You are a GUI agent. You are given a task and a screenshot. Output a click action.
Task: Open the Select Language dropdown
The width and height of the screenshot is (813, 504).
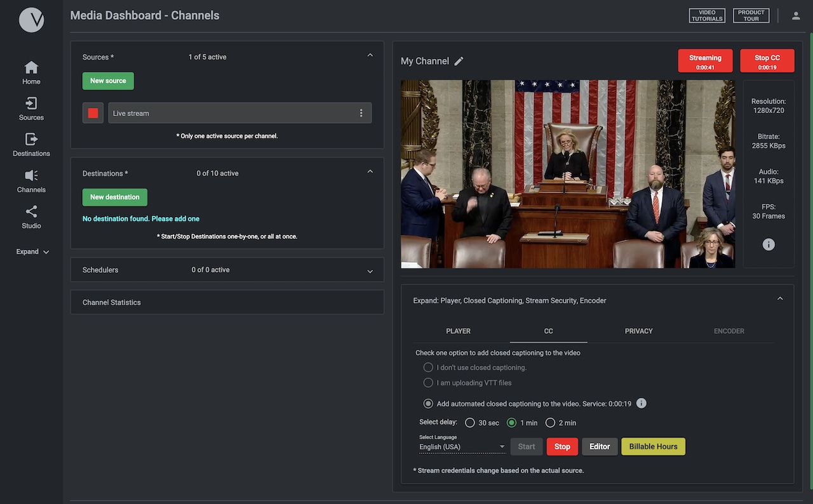(461, 446)
